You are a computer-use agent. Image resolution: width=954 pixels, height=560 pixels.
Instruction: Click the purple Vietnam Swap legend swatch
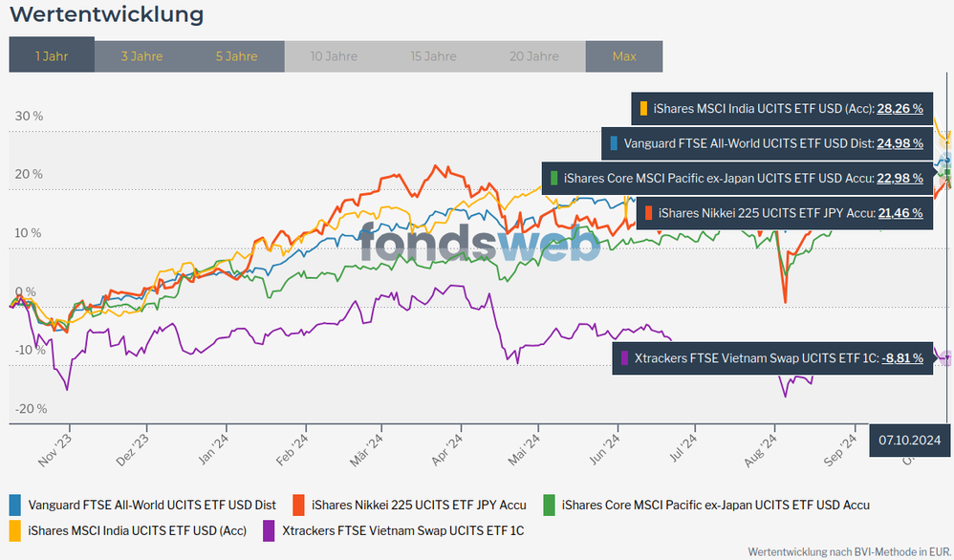tap(270, 529)
